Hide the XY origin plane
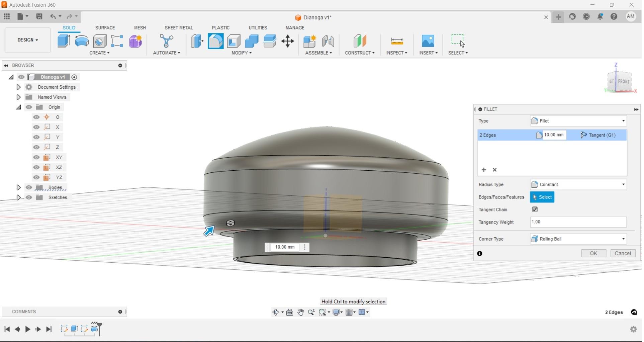Image resolution: width=644 pixels, height=342 pixels. click(36, 157)
